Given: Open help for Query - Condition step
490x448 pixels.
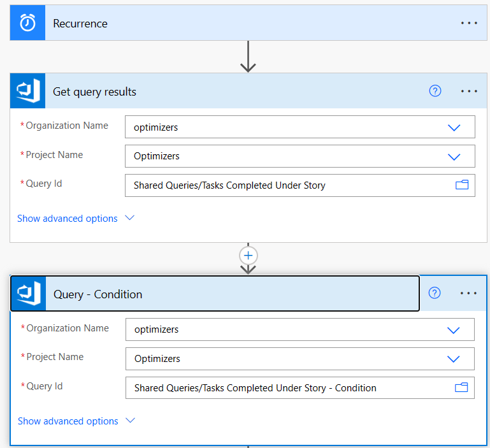Looking at the screenshot, I should click(435, 293).
